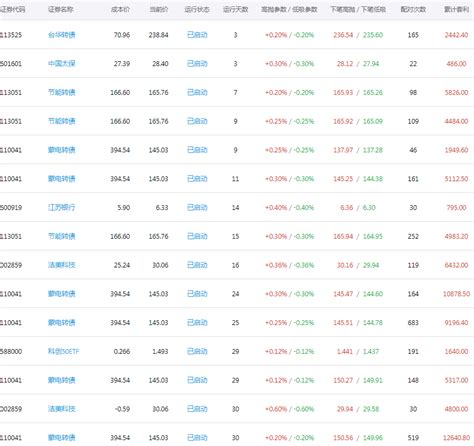The width and height of the screenshot is (474, 446).
Task: Click the 运行状态 column header
Action: (197, 9)
